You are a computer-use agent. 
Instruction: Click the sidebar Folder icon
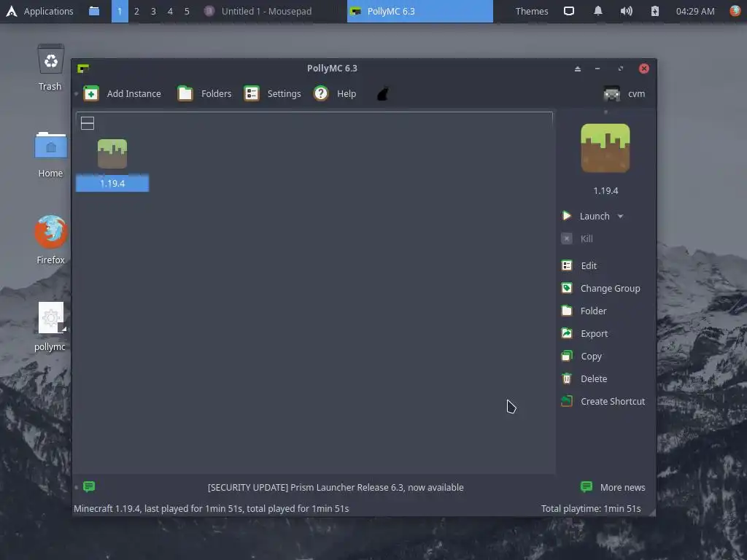click(566, 311)
